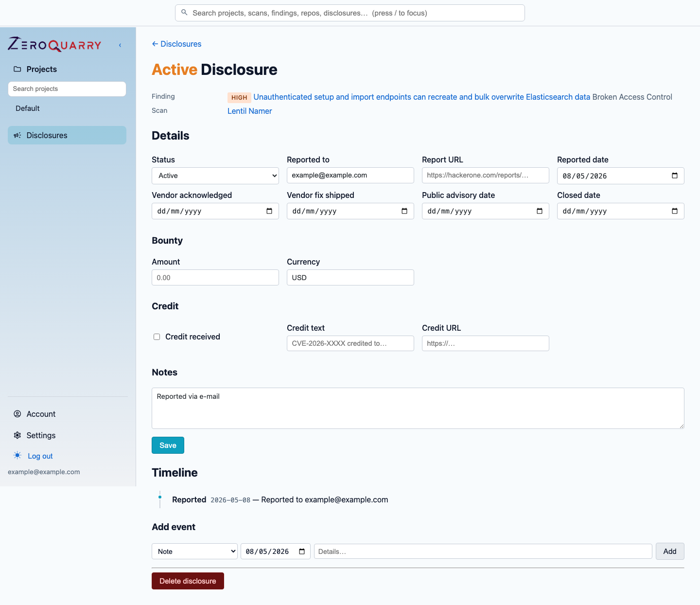Viewport: 700px width, 605px height.
Task: Click the Currency field
Action: click(x=350, y=278)
